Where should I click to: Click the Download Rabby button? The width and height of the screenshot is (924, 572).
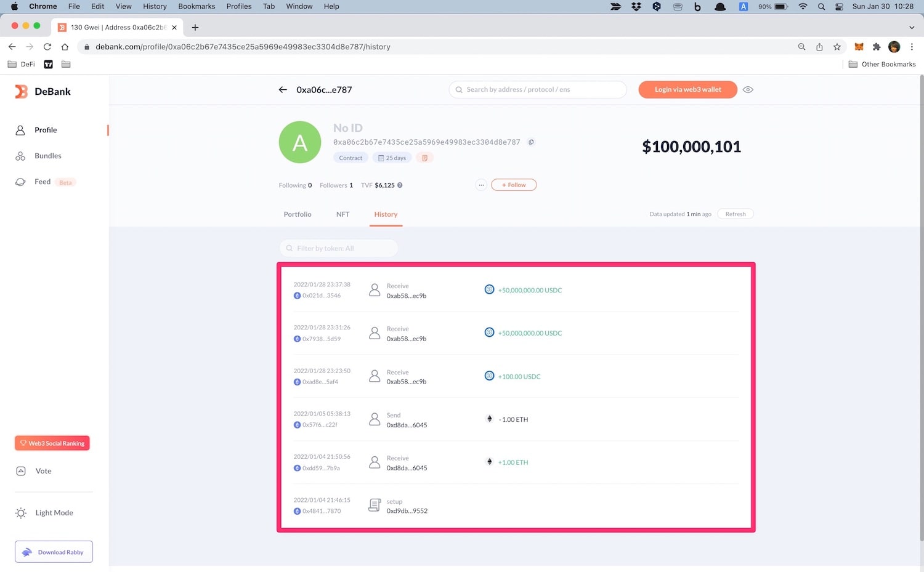(x=54, y=552)
